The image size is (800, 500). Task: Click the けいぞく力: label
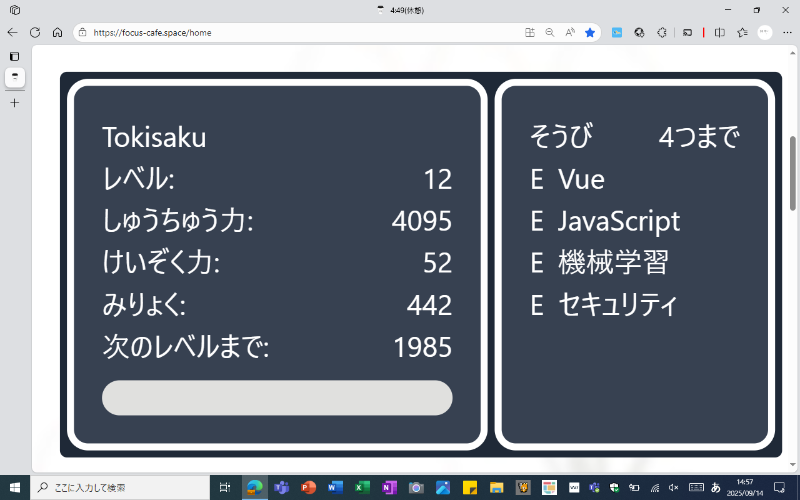161,263
